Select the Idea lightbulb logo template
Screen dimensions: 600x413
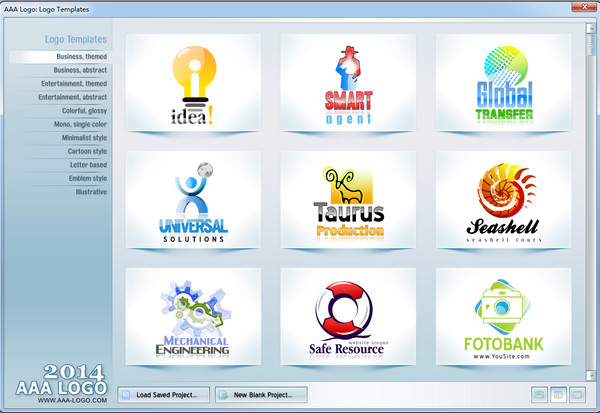pyautogui.click(x=195, y=83)
